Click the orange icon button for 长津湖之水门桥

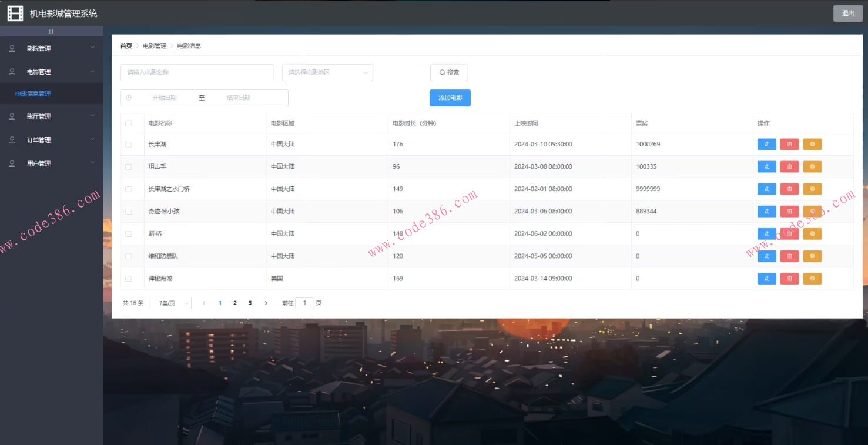(x=812, y=189)
